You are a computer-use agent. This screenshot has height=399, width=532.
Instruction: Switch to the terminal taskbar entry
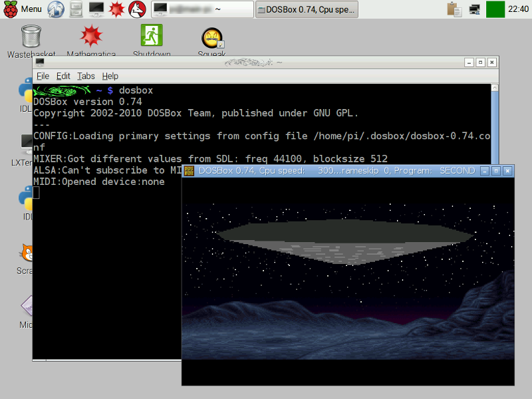click(x=202, y=9)
